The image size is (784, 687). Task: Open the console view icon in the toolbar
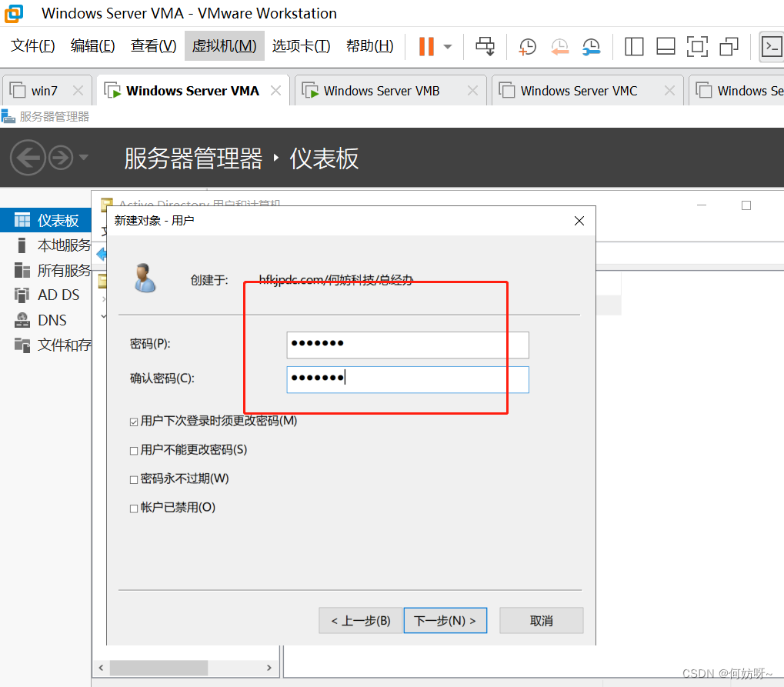pyautogui.click(x=772, y=46)
